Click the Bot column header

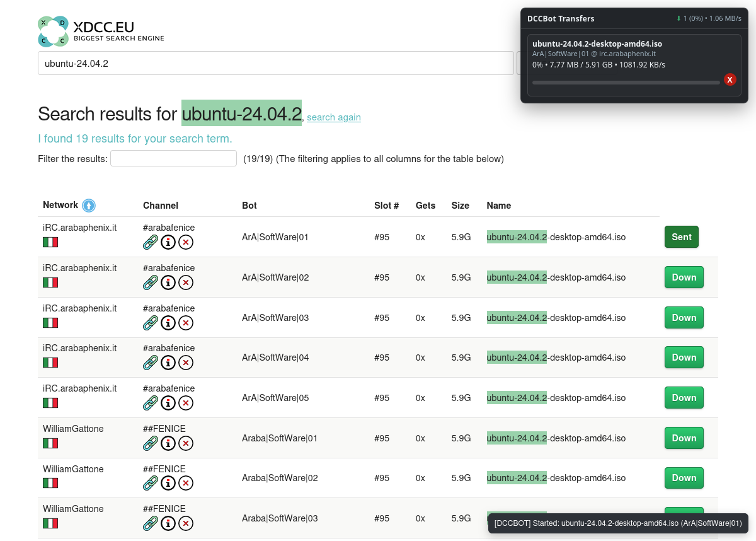(249, 206)
